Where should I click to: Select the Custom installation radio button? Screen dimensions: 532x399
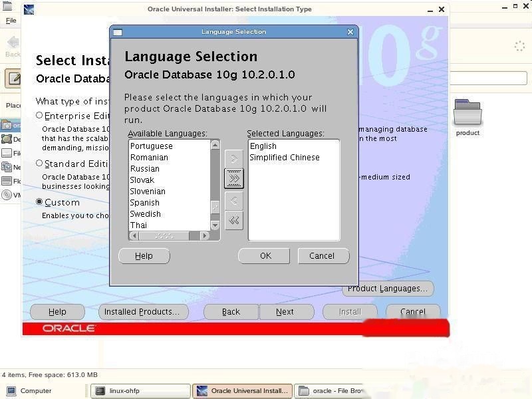point(39,202)
